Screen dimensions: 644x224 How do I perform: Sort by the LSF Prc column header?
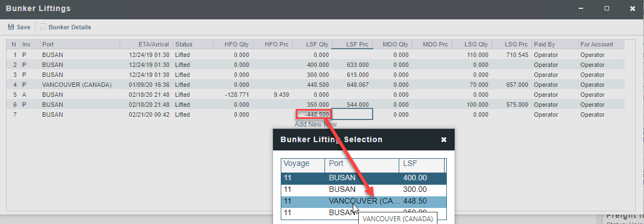coord(352,44)
